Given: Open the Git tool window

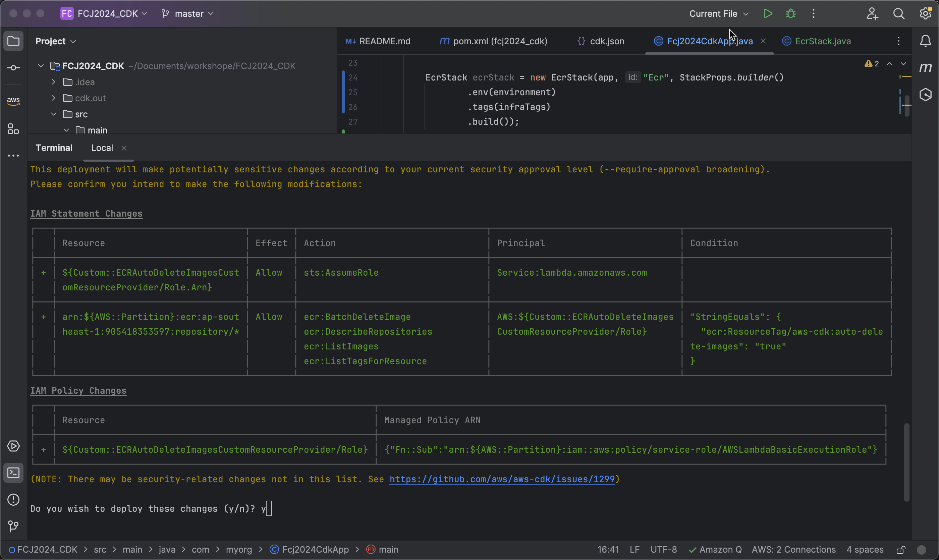Looking at the screenshot, I should 14,526.
